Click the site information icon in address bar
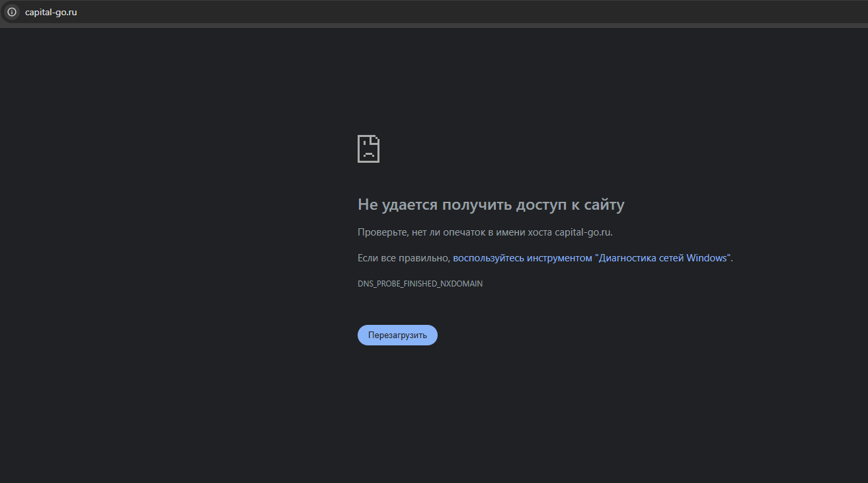Viewport: 868px width, 483px height. 11,12
